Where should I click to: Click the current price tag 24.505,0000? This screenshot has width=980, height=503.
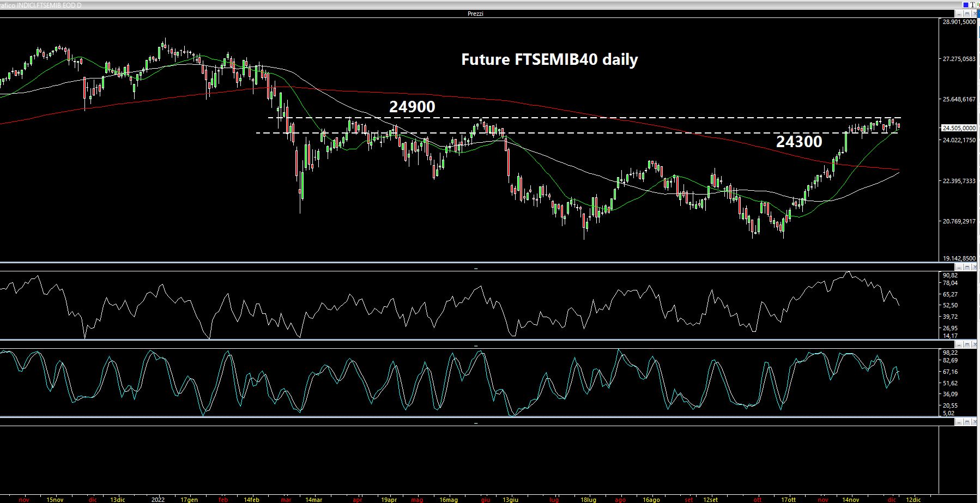959,128
